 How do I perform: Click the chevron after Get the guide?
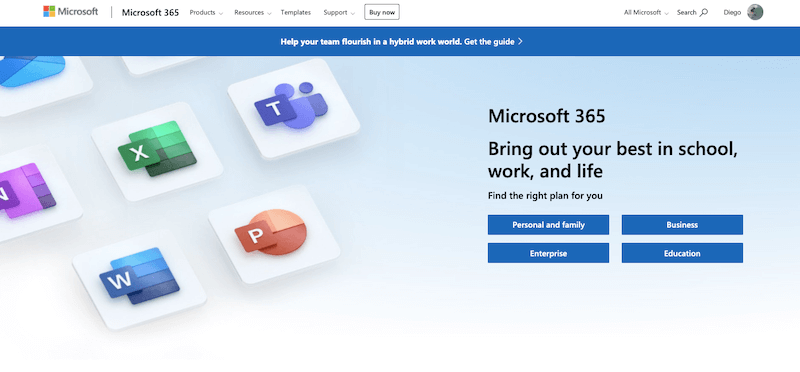(520, 42)
